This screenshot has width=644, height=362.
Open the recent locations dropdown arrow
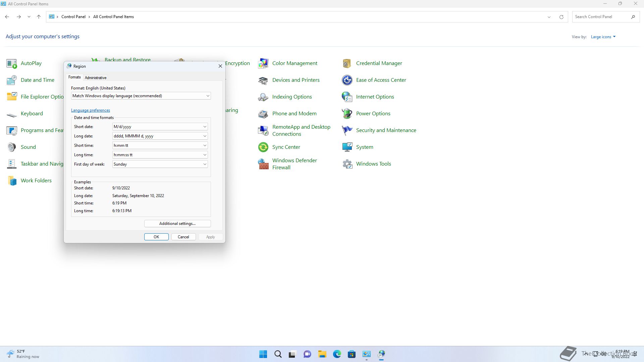click(29, 17)
